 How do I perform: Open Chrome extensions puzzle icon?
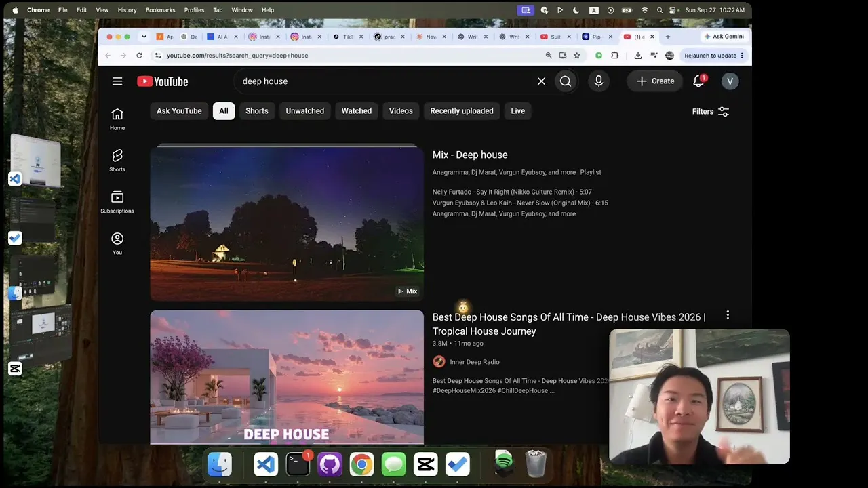(x=614, y=56)
